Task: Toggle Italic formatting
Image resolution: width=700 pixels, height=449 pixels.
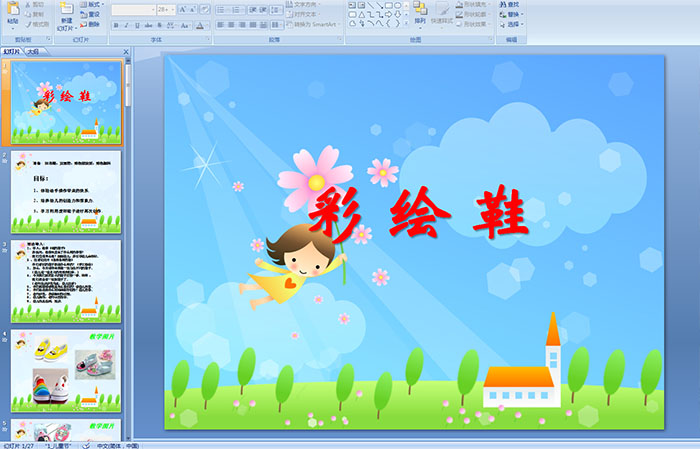Action: pos(126,25)
